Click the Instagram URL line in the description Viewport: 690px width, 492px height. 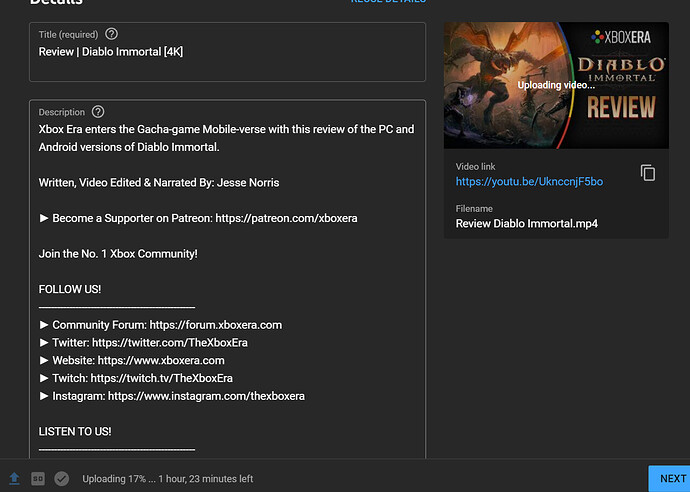pos(172,396)
